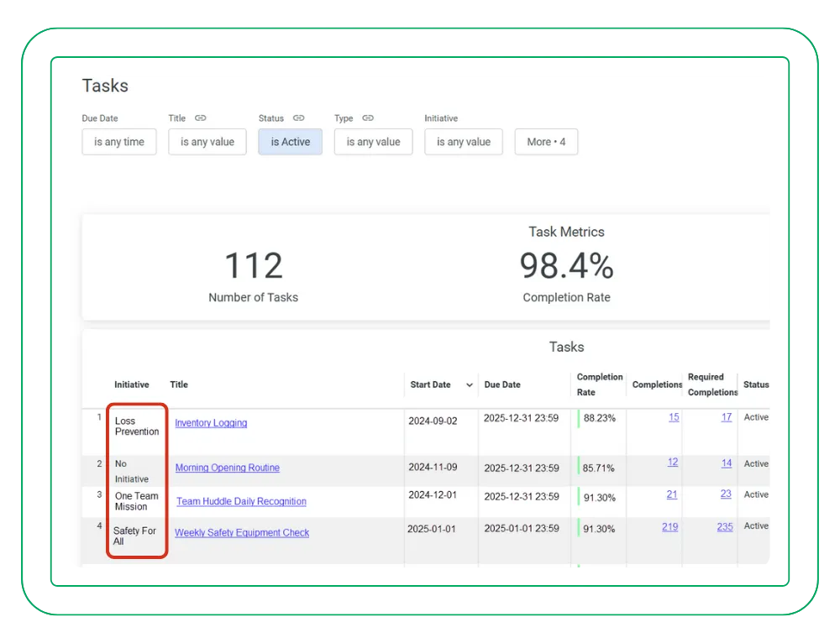Image resolution: width=840 pixels, height=643 pixels.
Task: Click the Completions column header
Action: [657, 384]
